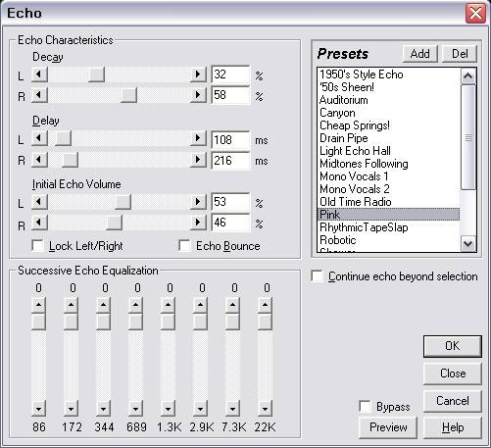
Task: Click right arrow on Decay L slider
Action: tap(198, 75)
